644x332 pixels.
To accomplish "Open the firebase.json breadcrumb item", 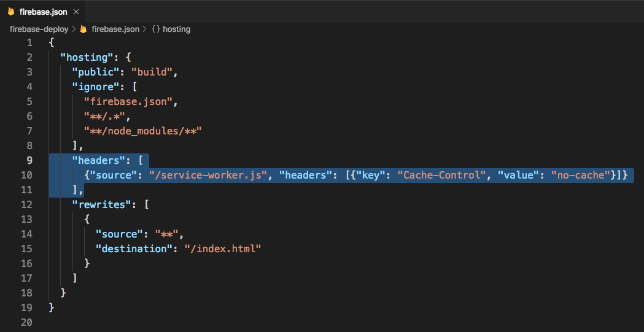I will click(x=115, y=29).
